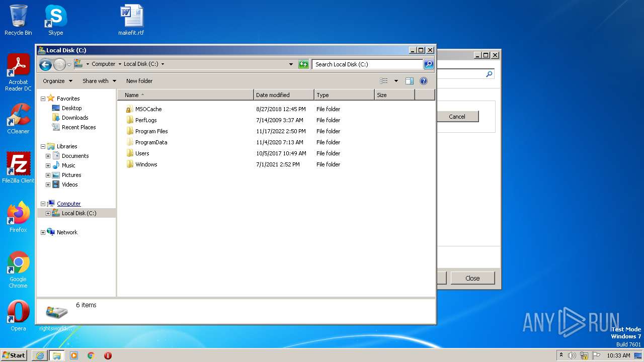The image size is (644, 362).
Task: Expand the Music library
Action: (x=48, y=165)
